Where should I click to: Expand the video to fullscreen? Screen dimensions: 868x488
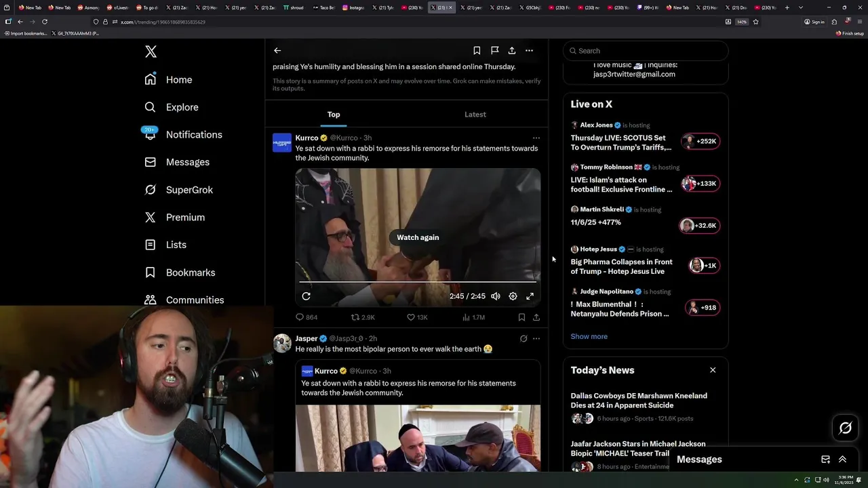coord(530,296)
